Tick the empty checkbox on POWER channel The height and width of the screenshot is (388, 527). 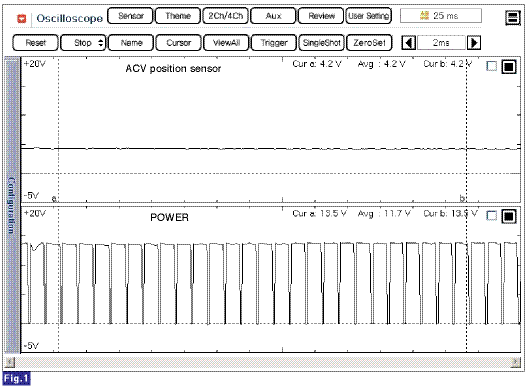[491, 216]
